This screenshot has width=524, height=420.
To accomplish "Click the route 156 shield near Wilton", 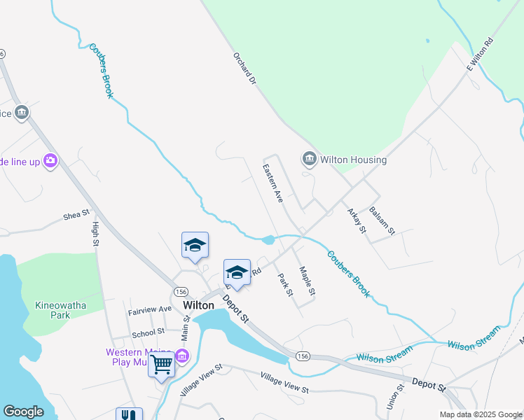I will 181,292.
